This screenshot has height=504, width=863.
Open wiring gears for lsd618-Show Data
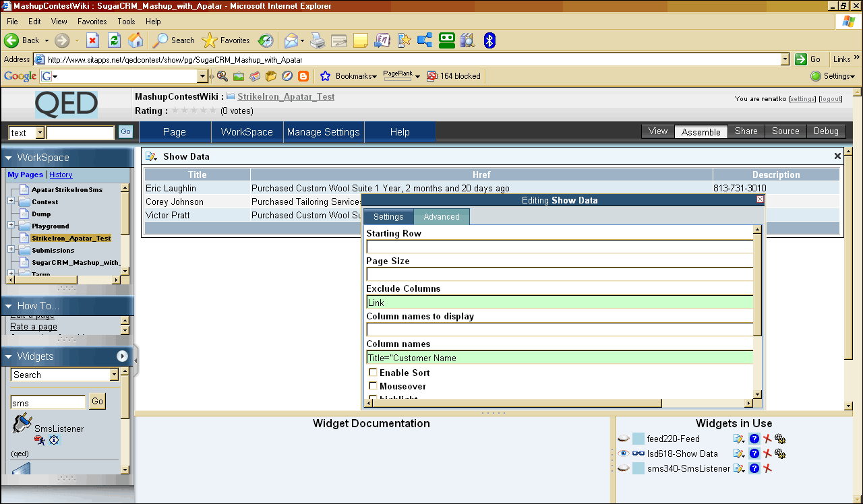[780, 453]
